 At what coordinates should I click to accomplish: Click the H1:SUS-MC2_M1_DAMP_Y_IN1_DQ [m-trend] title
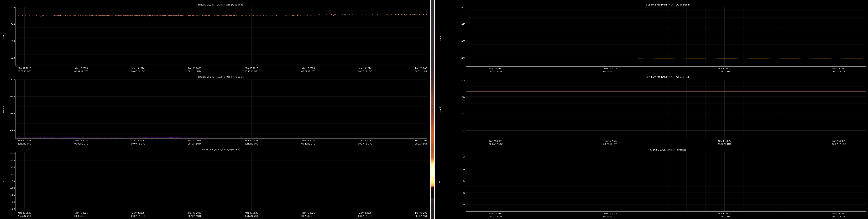coord(666,77)
